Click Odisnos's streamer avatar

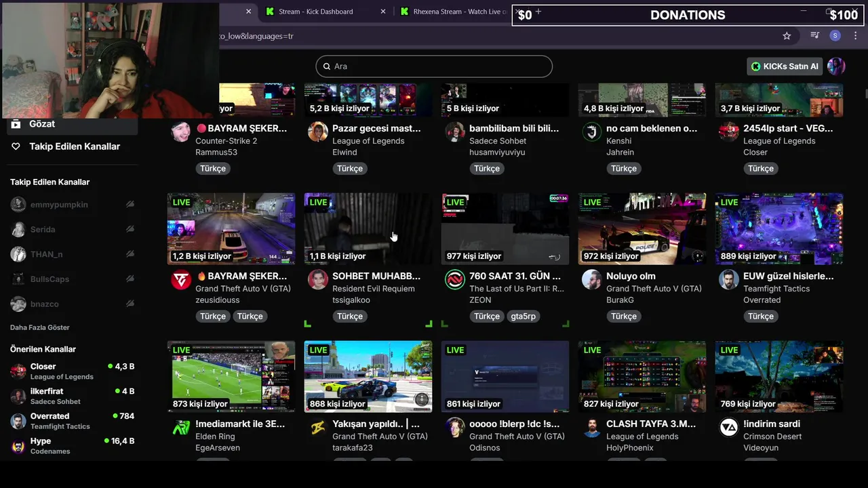(454, 427)
